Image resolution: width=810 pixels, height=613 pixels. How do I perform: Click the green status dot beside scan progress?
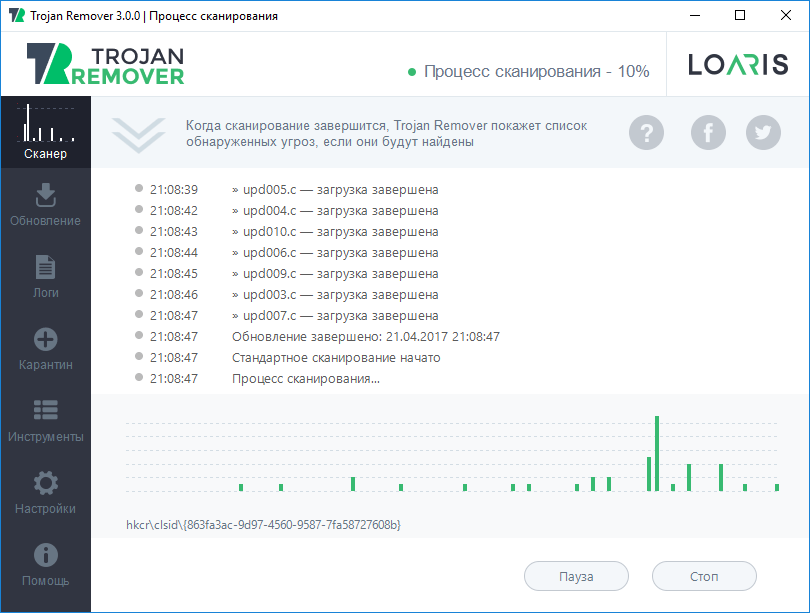click(x=412, y=72)
